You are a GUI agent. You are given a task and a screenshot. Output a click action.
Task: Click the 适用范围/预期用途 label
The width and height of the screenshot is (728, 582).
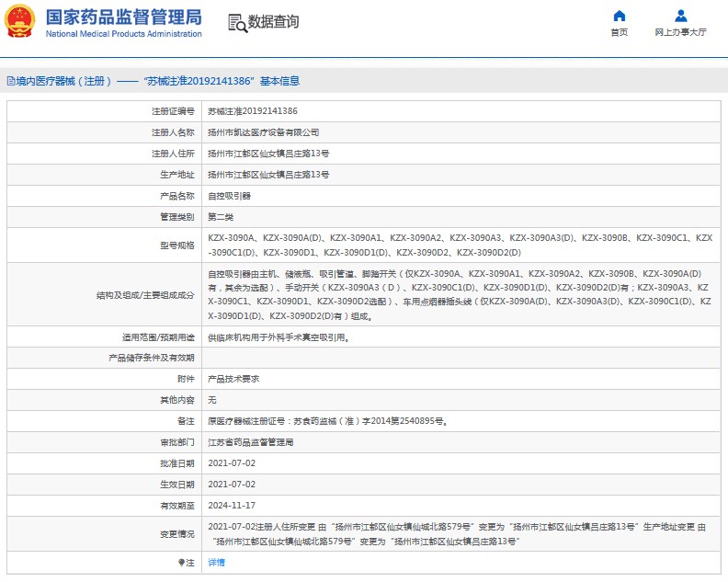158,337
